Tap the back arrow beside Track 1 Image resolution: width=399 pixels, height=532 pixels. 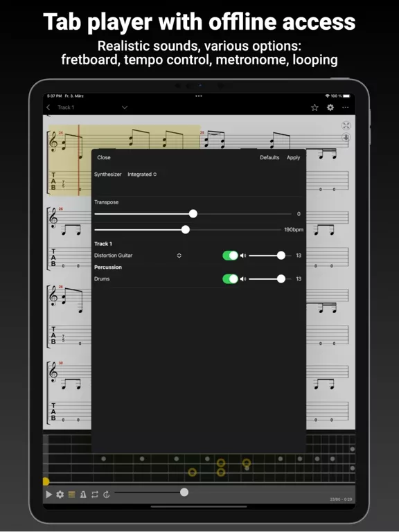[x=48, y=107]
